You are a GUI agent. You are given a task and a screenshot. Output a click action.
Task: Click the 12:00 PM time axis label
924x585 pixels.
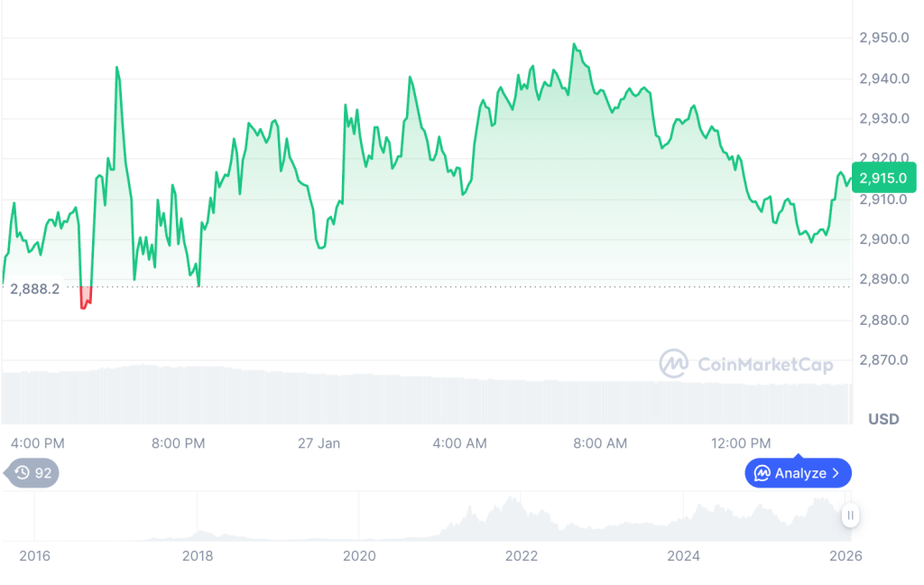pos(741,443)
